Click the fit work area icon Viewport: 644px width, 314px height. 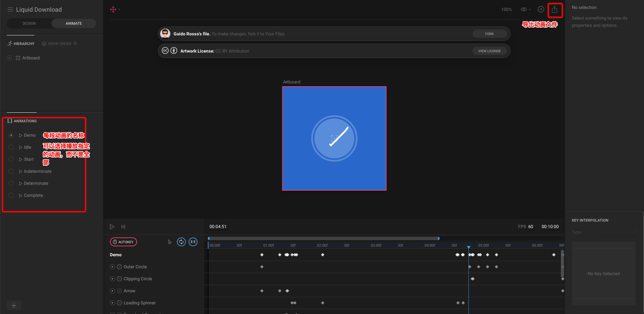[193, 242]
